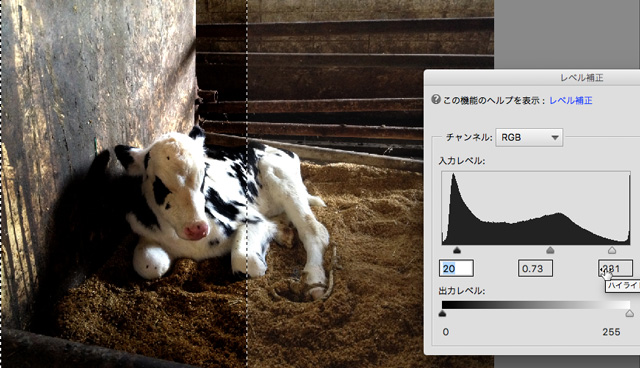
Task: Click the highlight input field showing 231
Action: (x=616, y=268)
